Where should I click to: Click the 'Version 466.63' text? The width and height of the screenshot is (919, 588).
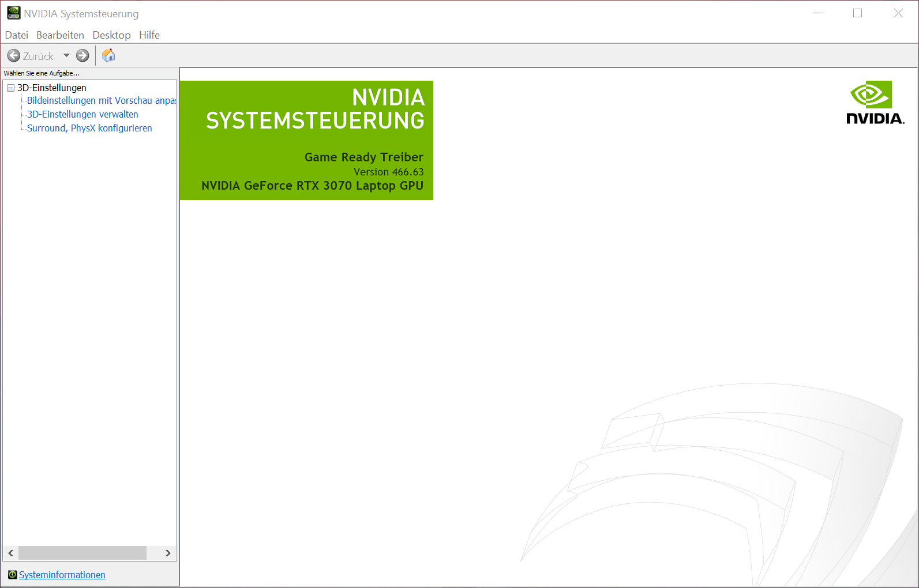(x=389, y=172)
